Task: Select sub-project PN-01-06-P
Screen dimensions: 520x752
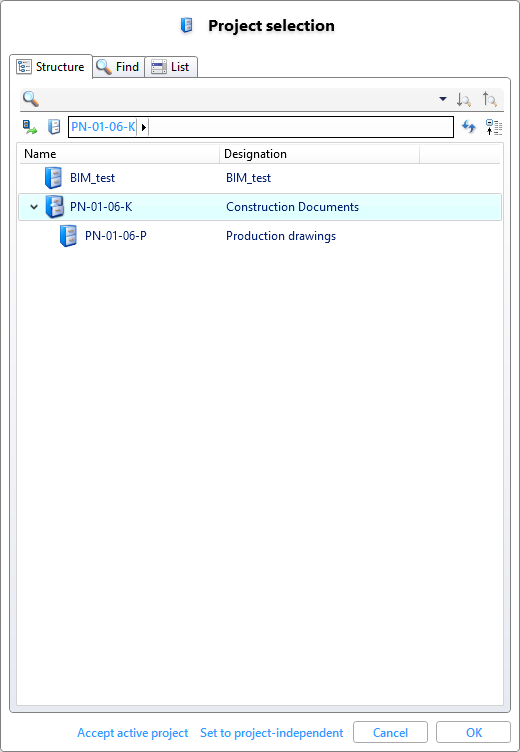Action: [116, 236]
